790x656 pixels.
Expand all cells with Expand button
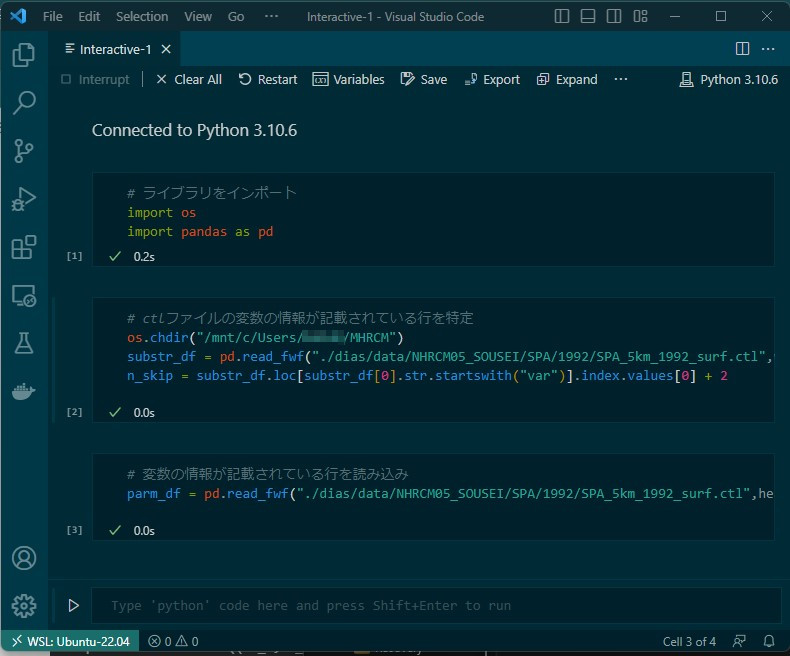click(x=567, y=80)
